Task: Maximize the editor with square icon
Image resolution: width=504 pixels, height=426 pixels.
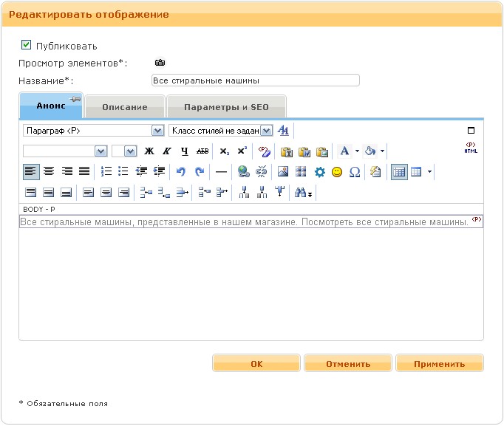Action: (471, 131)
